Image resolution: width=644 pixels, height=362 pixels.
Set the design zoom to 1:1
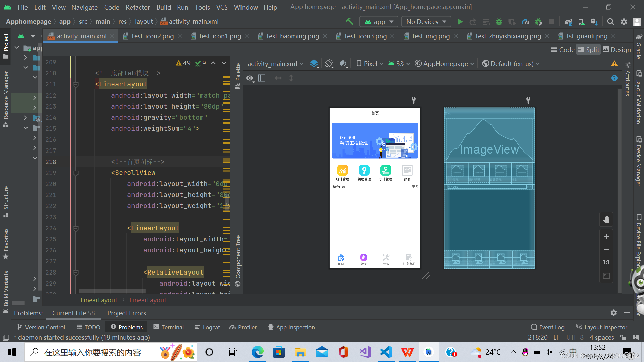point(606,262)
